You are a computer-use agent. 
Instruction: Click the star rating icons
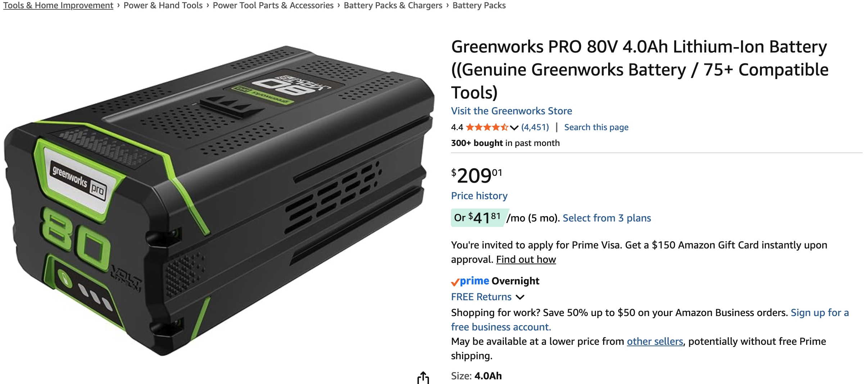coord(487,127)
